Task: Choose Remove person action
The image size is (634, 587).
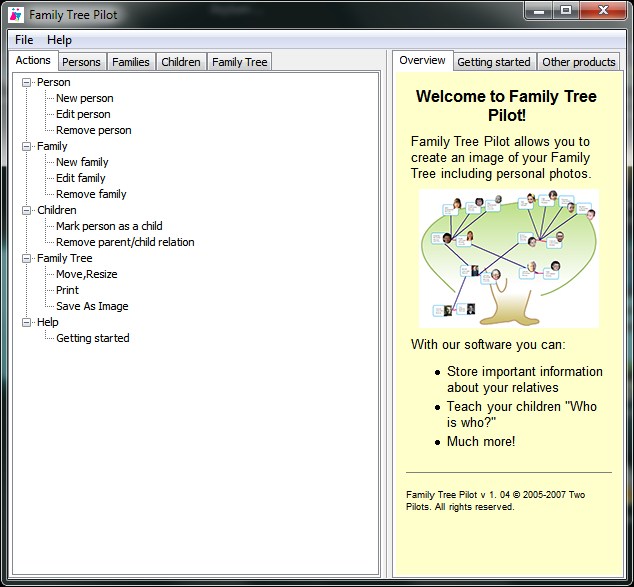Action: point(93,130)
